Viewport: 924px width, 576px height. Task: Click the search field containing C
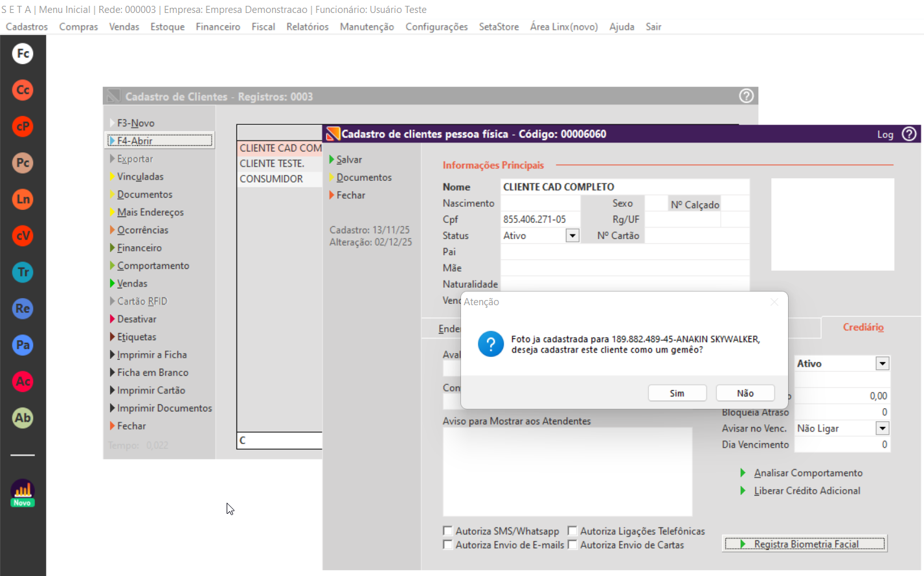point(280,441)
